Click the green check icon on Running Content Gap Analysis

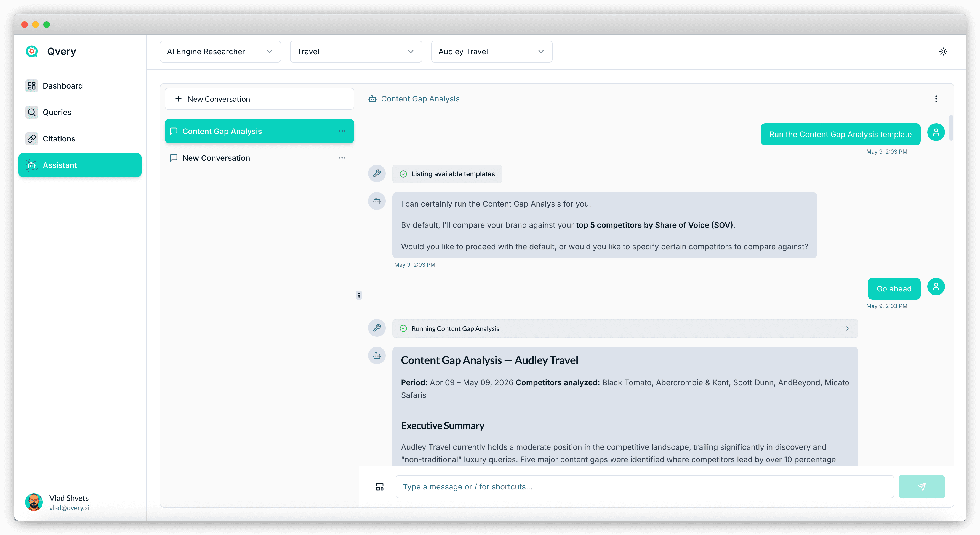tap(403, 328)
